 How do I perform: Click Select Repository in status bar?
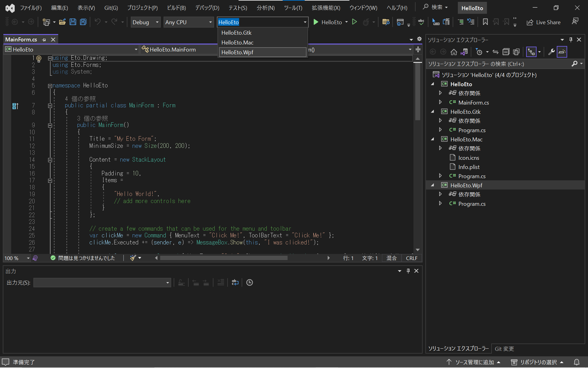click(x=537, y=362)
